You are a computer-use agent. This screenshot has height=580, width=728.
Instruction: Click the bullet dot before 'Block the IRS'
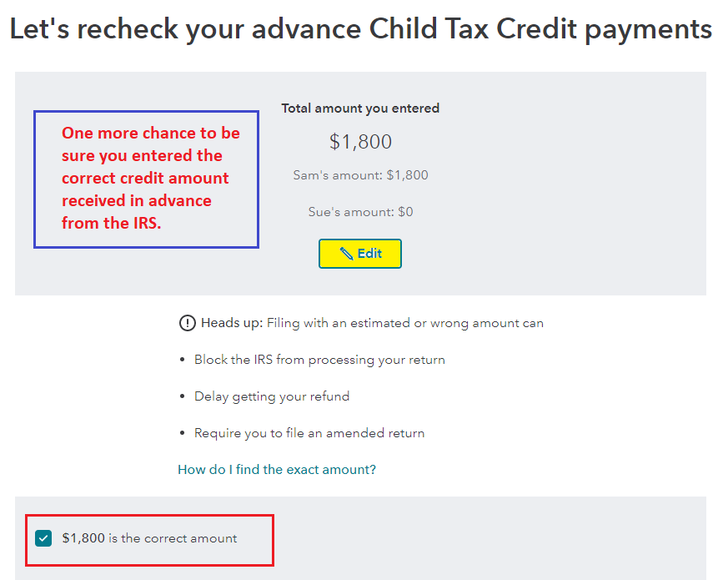pyautogui.click(x=182, y=361)
